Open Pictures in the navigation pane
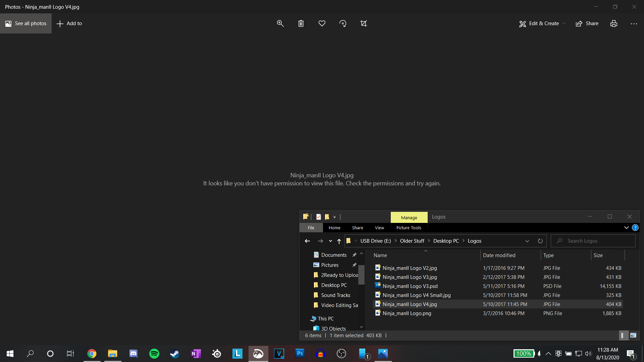 coord(330,265)
